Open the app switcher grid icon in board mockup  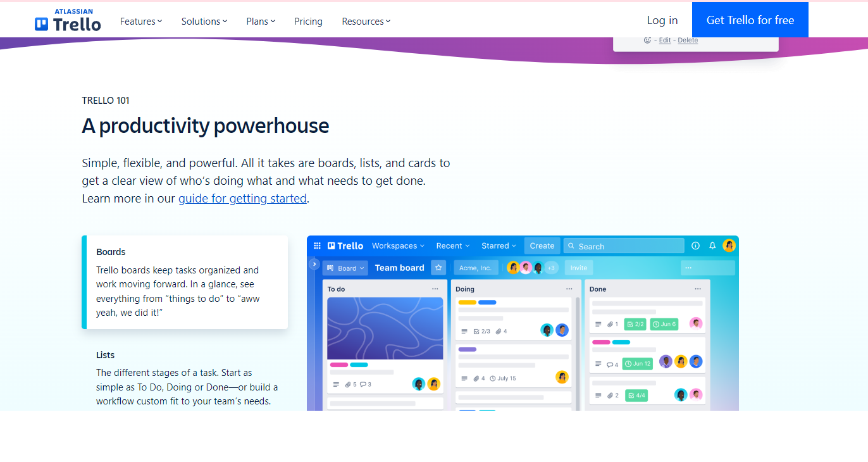318,246
